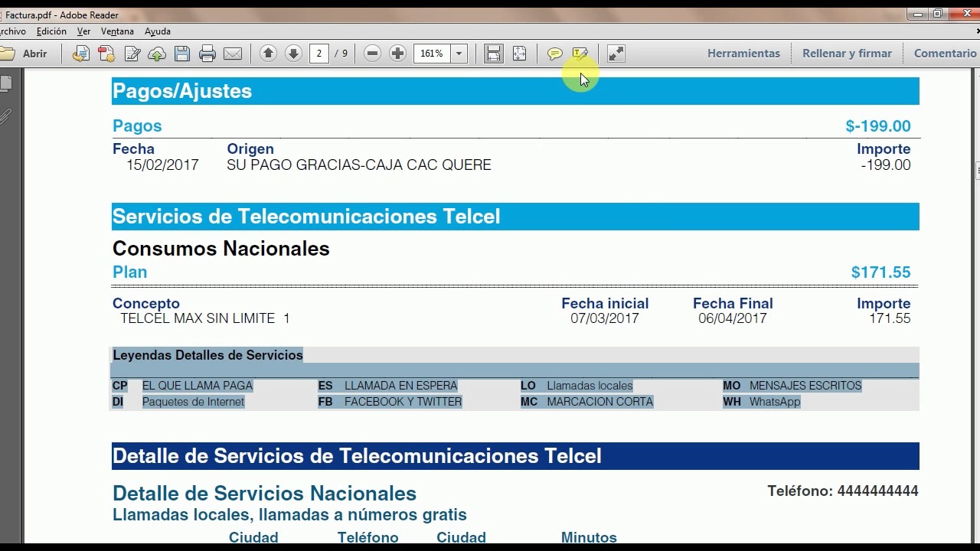Open the Herramientas pane
The height and width of the screenshot is (551, 980).
pos(743,54)
